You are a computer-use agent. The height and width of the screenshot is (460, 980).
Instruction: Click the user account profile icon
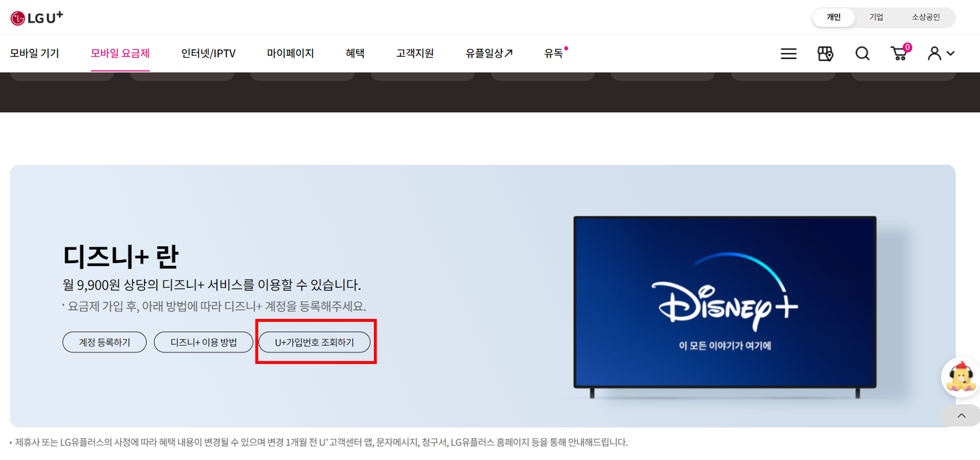pyautogui.click(x=934, y=53)
